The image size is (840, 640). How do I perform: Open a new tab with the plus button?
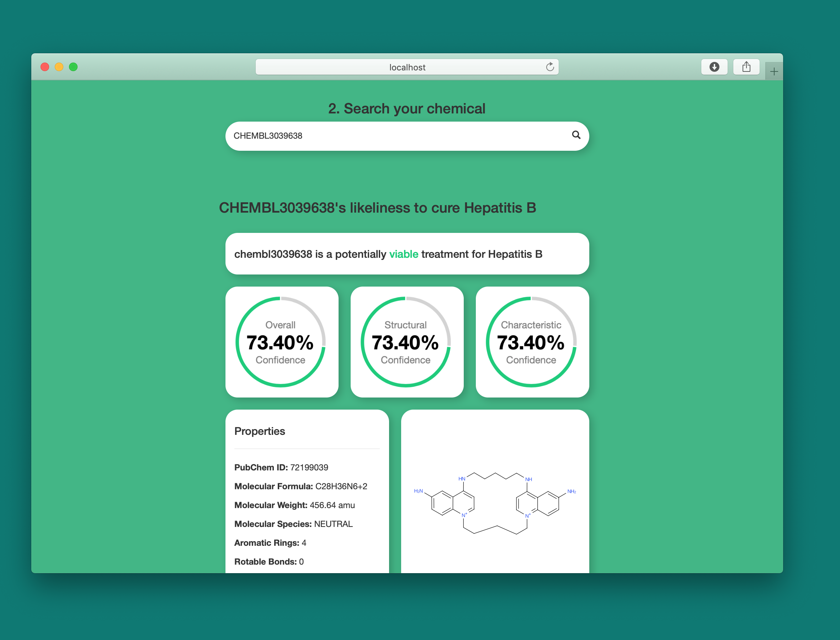tap(774, 71)
